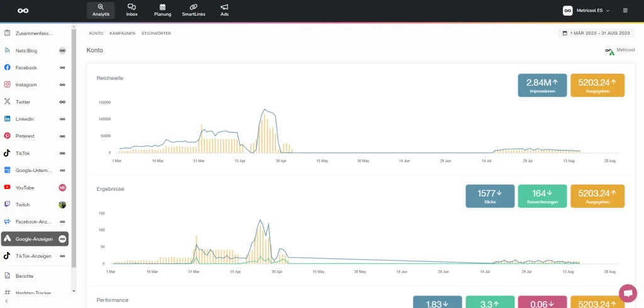The width and height of the screenshot is (644, 308).
Task: Switch to the Kampagnen tab
Action: pyautogui.click(x=122, y=33)
